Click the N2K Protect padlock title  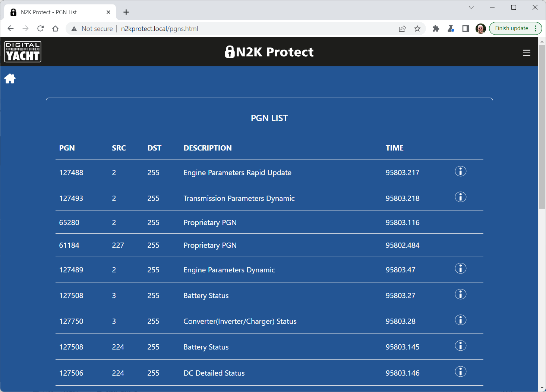269,52
